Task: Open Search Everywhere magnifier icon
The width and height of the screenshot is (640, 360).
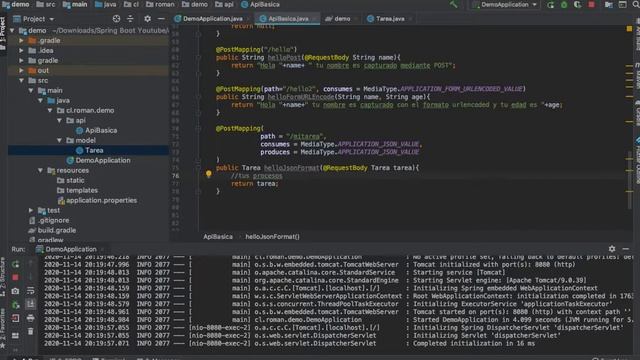Action: point(636,5)
